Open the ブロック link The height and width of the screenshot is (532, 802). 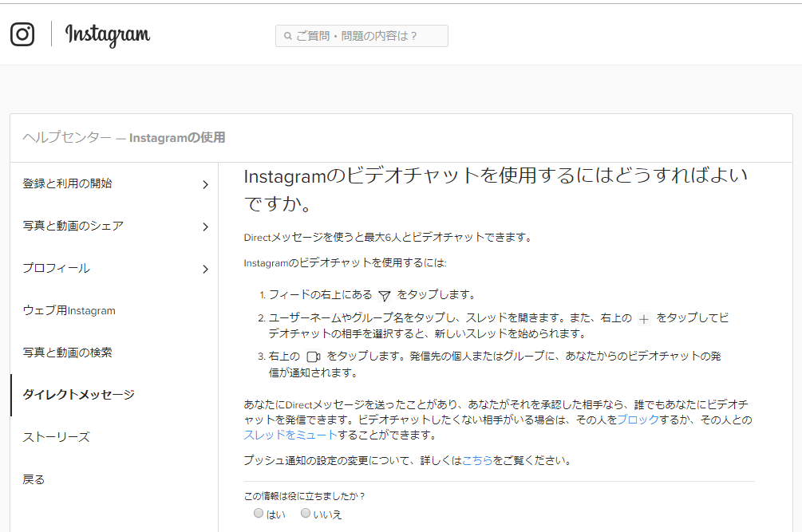tap(638, 420)
